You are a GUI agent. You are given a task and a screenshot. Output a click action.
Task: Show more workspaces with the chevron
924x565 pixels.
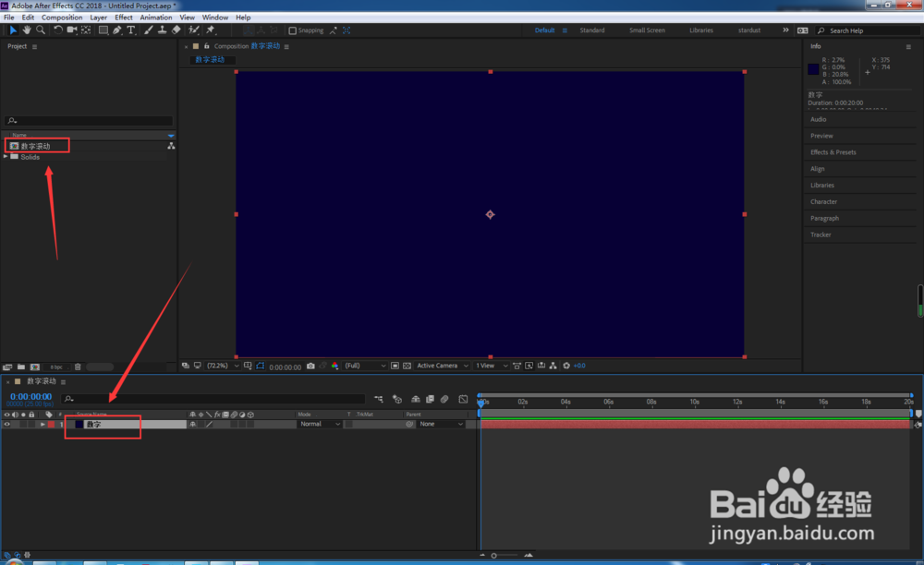(785, 30)
